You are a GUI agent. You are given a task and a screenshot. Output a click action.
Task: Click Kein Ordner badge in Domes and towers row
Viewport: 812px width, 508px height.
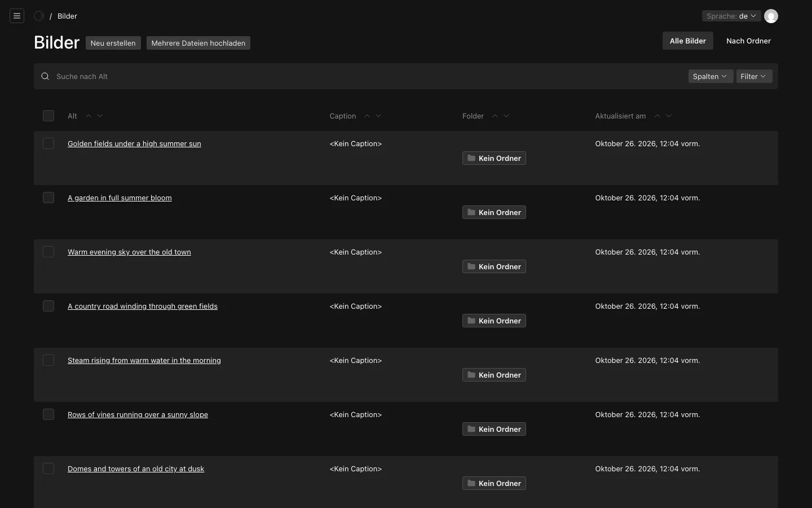494,483
